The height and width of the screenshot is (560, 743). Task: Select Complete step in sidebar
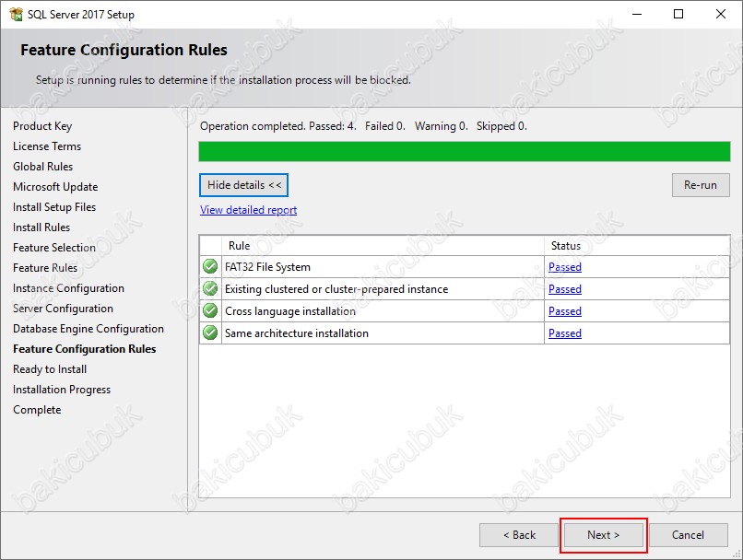pos(37,410)
